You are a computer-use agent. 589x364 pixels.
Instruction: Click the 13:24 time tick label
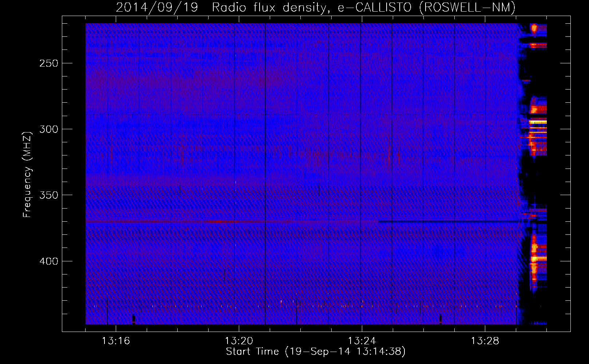(x=362, y=341)
